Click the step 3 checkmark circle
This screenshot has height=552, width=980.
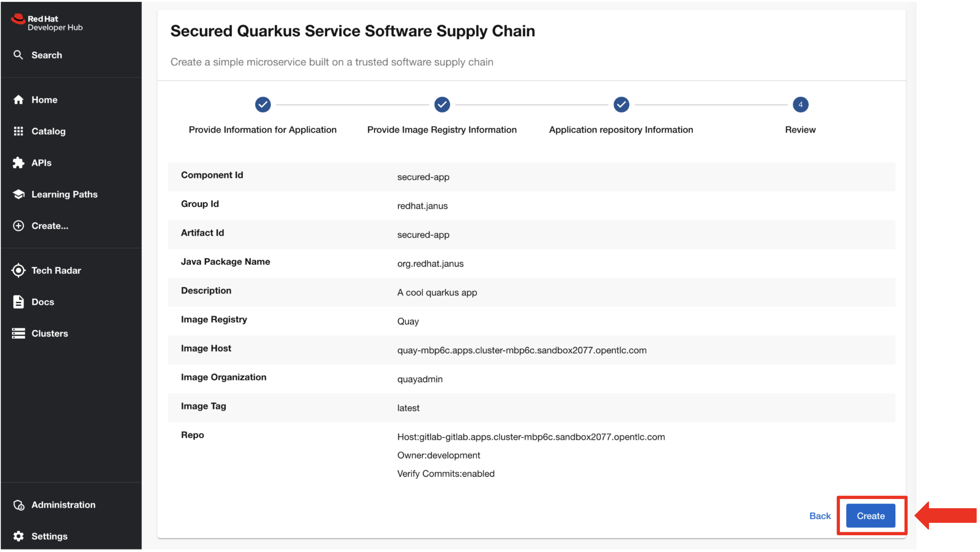(x=621, y=105)
